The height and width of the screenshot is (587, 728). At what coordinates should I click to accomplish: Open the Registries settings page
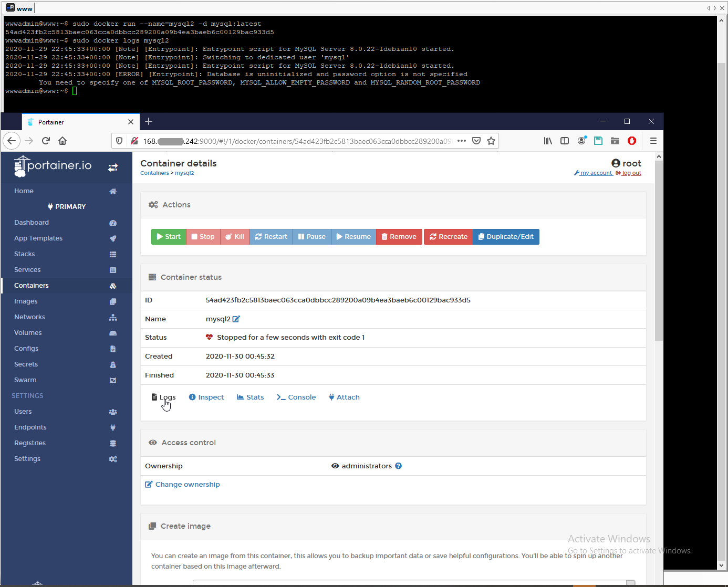tap(30, 443)
